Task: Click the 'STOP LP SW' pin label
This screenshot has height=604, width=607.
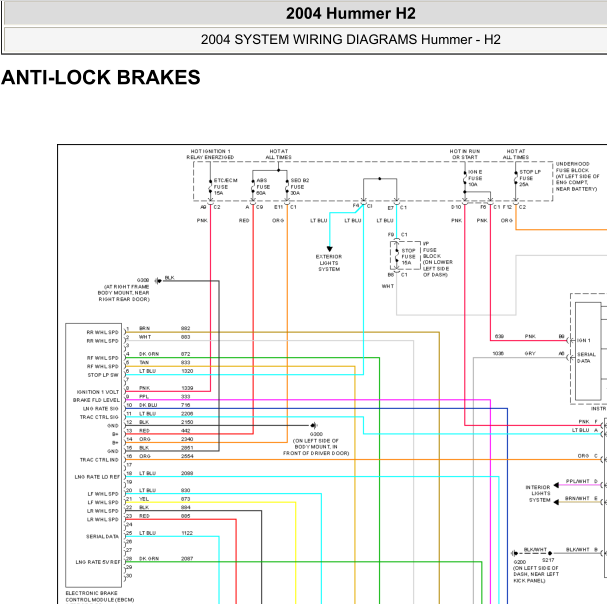Action: 103,375
